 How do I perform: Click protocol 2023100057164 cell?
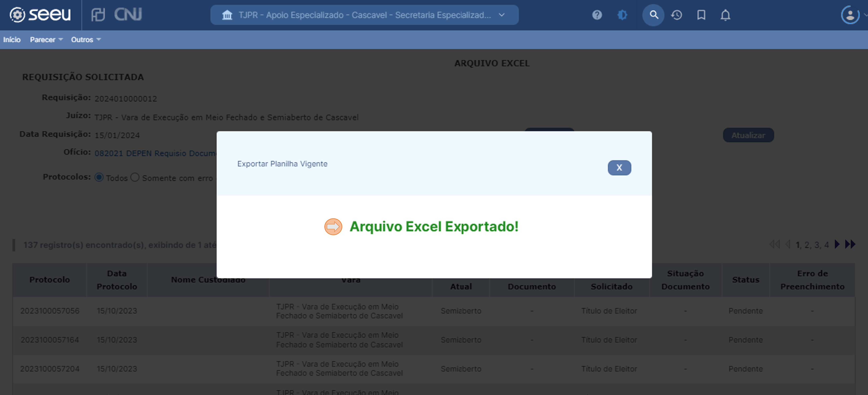click(x=50, y=340)
